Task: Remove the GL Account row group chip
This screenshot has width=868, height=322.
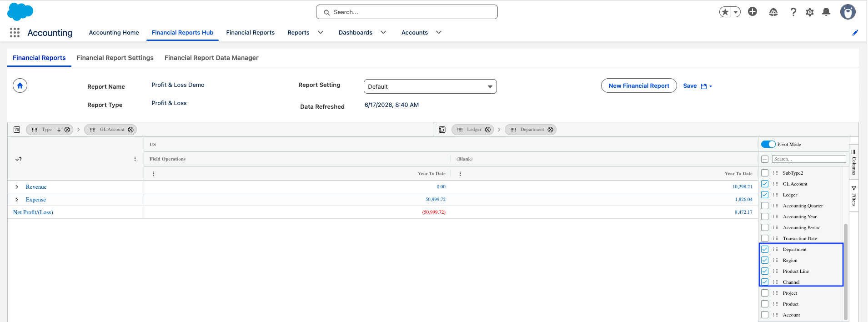Action: tap(131, 130)
